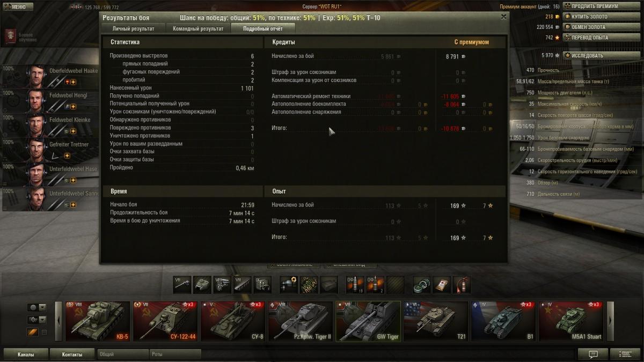Click the first aid kit consumable slot
Image resolution: width=644 pixels, height=362 pixels.
pos(442,284)
